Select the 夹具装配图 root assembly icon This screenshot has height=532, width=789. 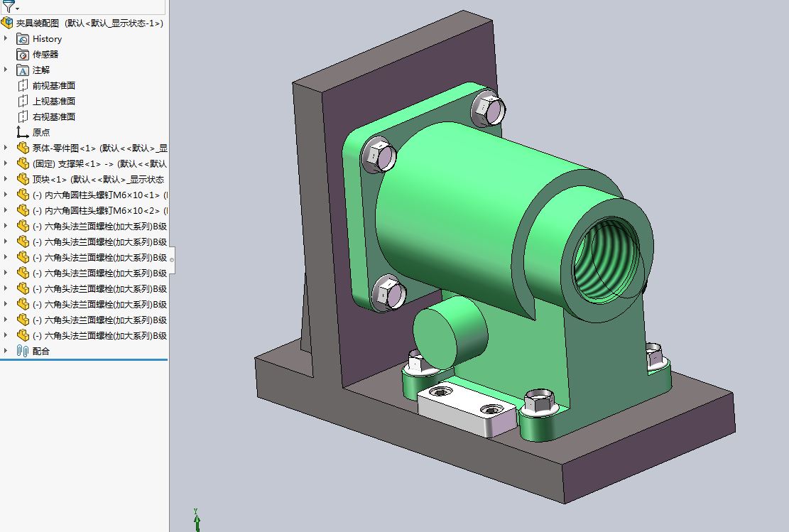pyautogui.click(x=7, y=23)
